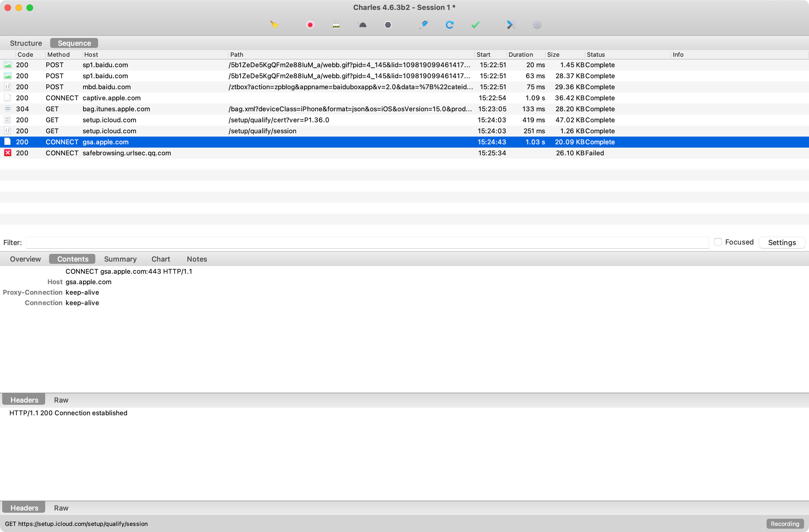Screen dimensions: 809x532
Task: Open the Overview tab
Action: pyautogui.click(x=25, y=259)
